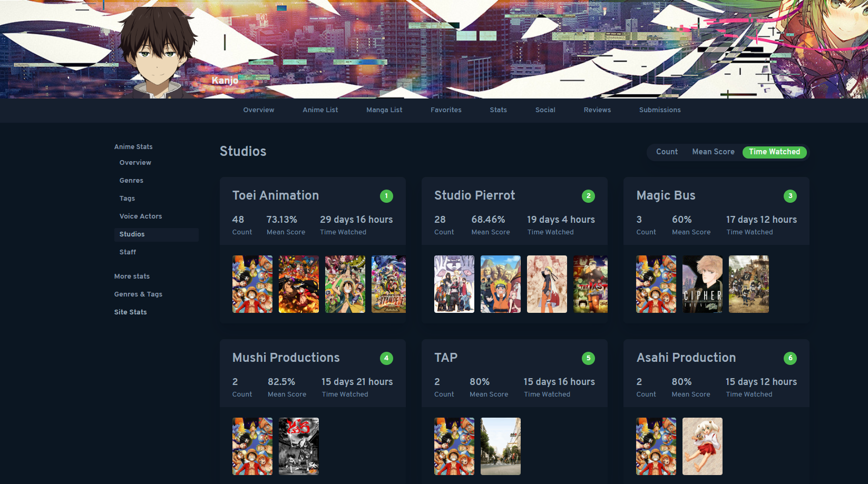This screenshot has width=868, height=484.
Task: Switch to the Favorites tab
Action: (x=446, y=110)
